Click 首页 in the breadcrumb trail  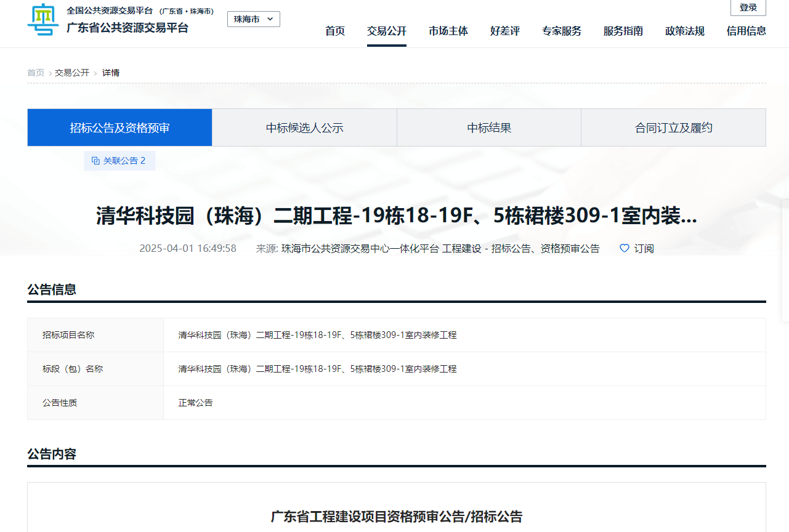[x=35, y=72]
